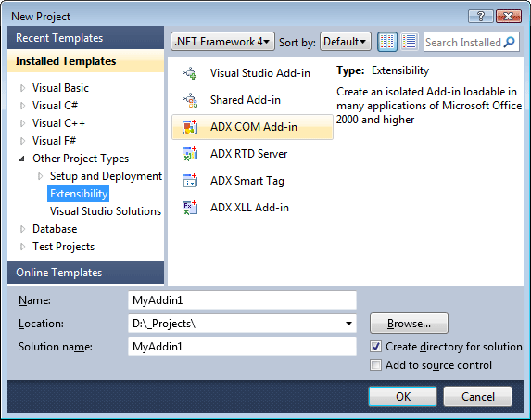Open the Recent Templates section
This screenshot has height=420, width=531.
[85, 38]
